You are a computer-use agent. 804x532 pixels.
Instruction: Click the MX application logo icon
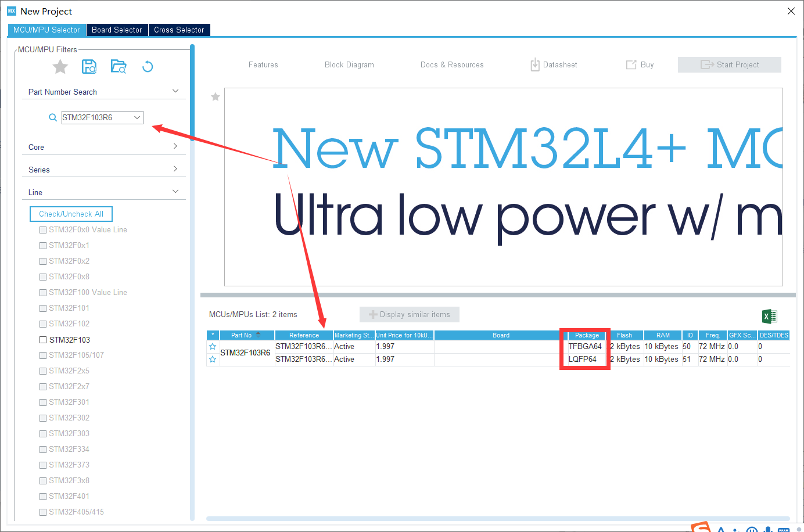click(12, 11)
